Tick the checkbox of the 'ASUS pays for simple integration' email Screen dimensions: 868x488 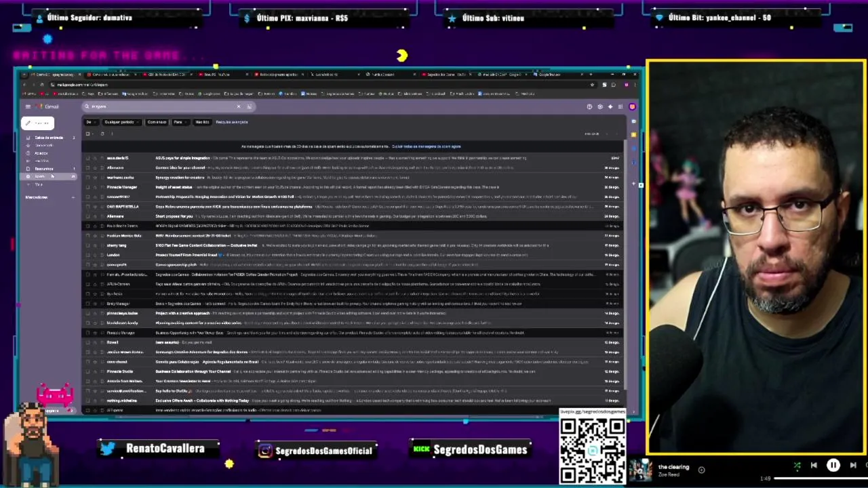[87, 158]
